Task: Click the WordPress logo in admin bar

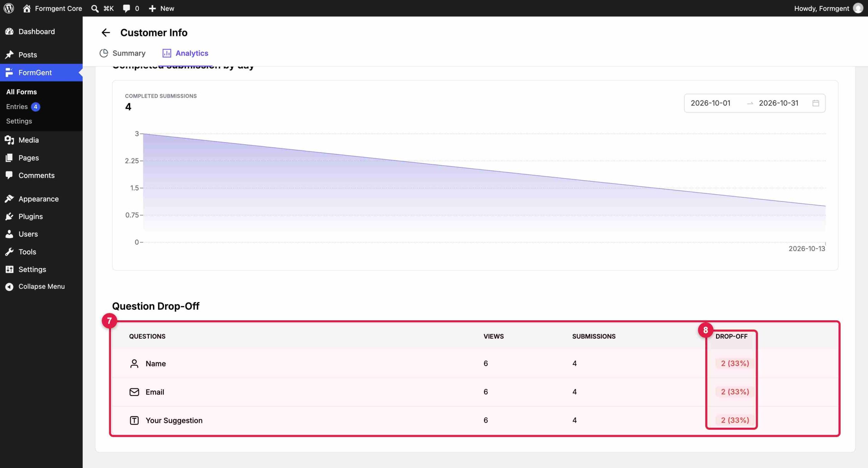Action: coord(9,8)
